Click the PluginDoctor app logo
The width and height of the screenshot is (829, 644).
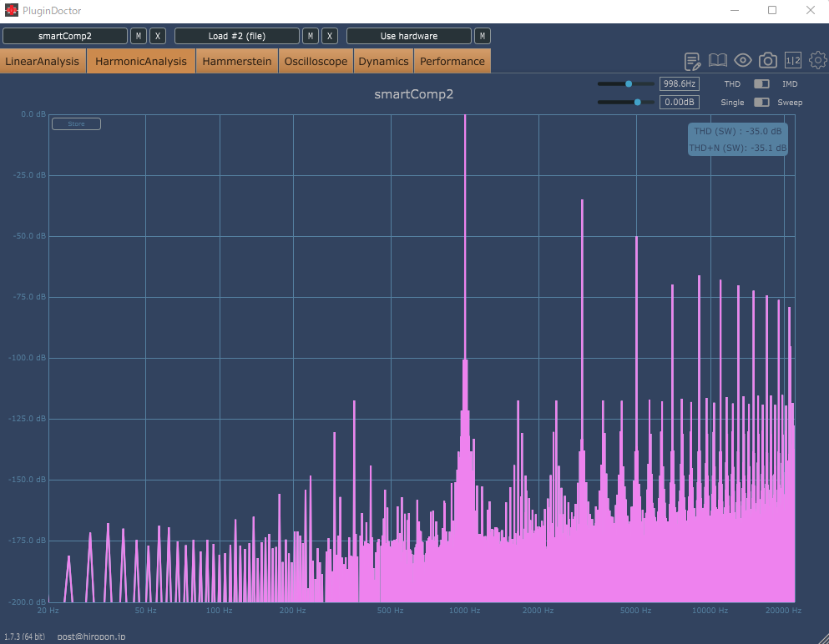11,10
